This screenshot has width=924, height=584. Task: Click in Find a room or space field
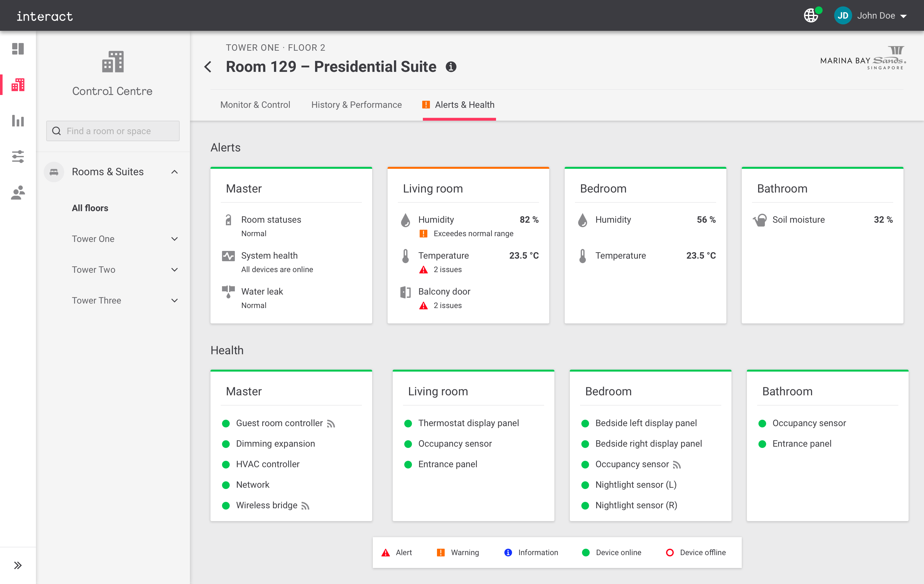coord(113,131)
